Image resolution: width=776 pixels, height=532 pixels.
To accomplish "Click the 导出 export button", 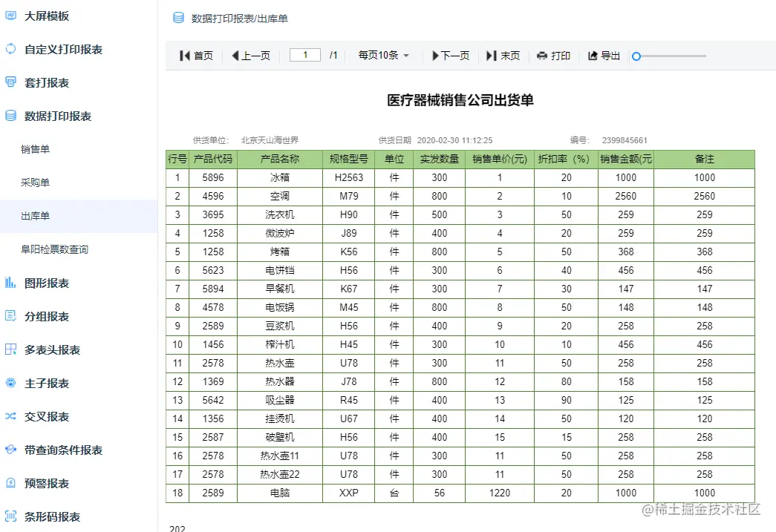I will pos(604,56).
